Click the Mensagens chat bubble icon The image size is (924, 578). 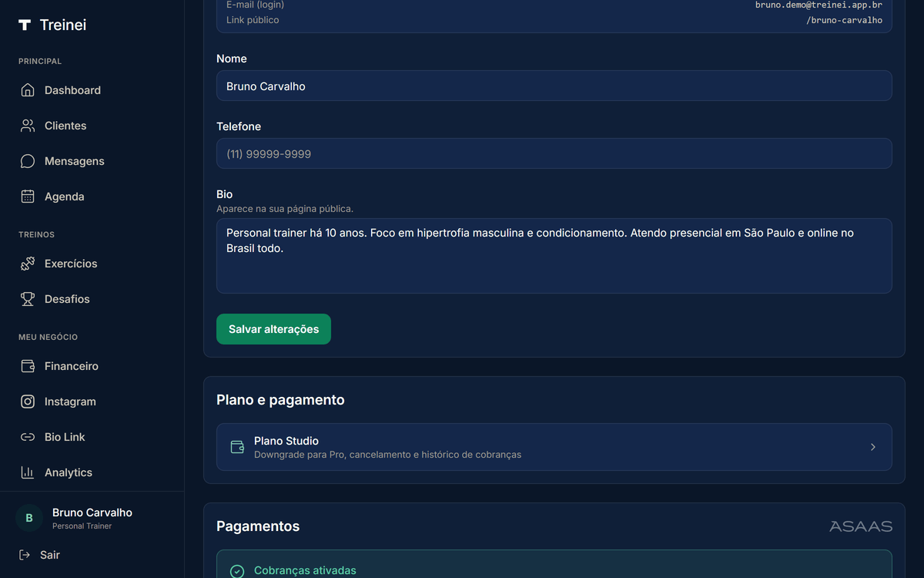(x=28, y=161)
